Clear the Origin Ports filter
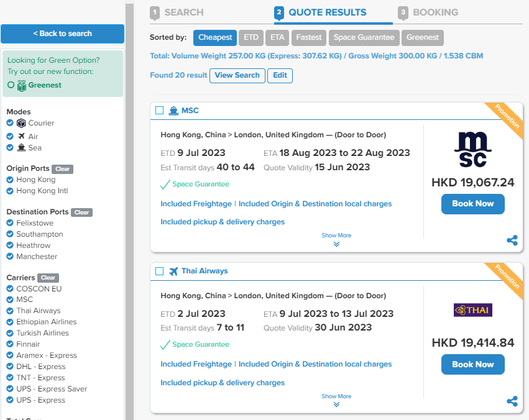 coord(62,169)
